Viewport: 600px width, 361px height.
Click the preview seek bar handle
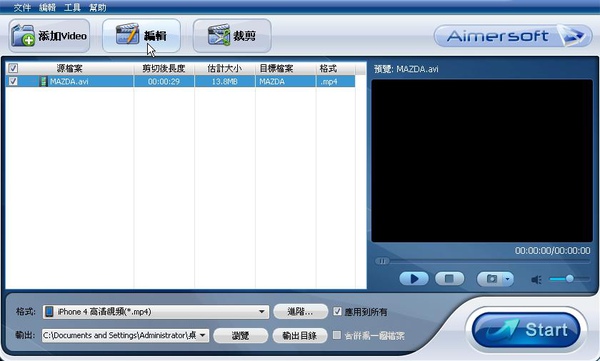tap(382, 261)
